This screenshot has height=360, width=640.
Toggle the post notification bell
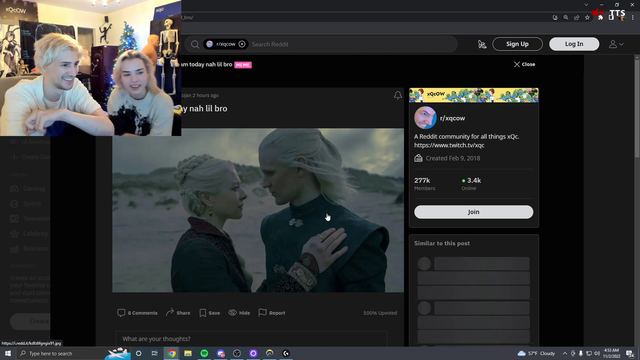pos(398,96)
